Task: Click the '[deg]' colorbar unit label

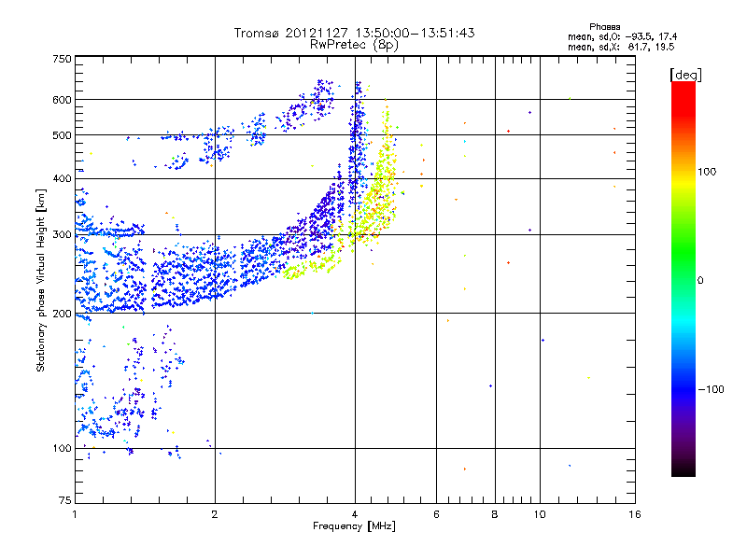Action: [x=685, y=76]
